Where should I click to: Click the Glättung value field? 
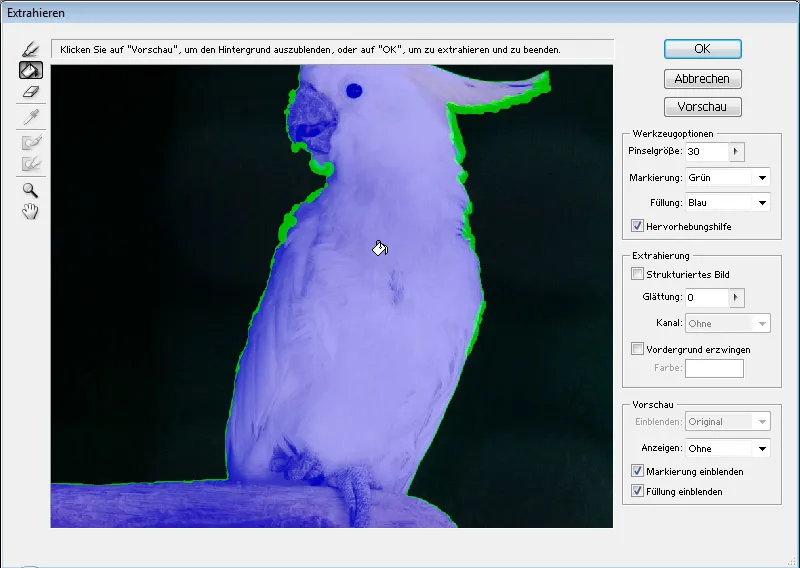[707, 298]
